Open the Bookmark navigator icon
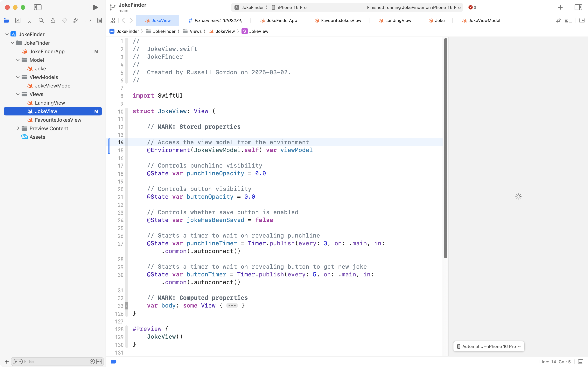This screenshot has width=588, height=367. pyautogui.click(x=29, y=20)
